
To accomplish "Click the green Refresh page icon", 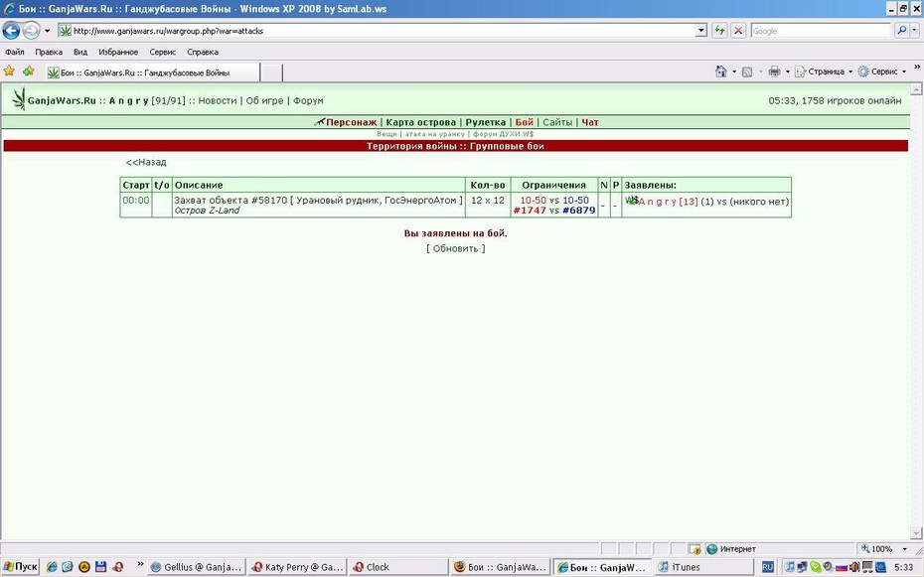I will [719, 31].
